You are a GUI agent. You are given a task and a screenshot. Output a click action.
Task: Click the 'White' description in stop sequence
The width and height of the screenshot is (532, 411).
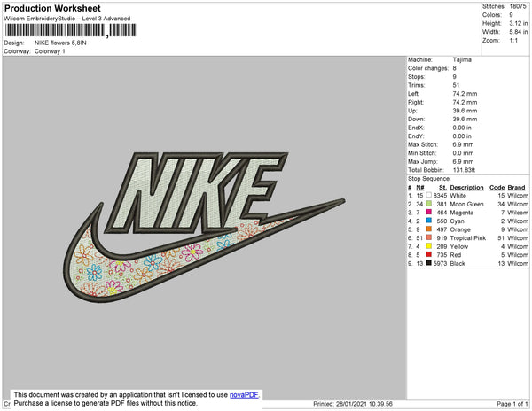[x=458, y=196]
